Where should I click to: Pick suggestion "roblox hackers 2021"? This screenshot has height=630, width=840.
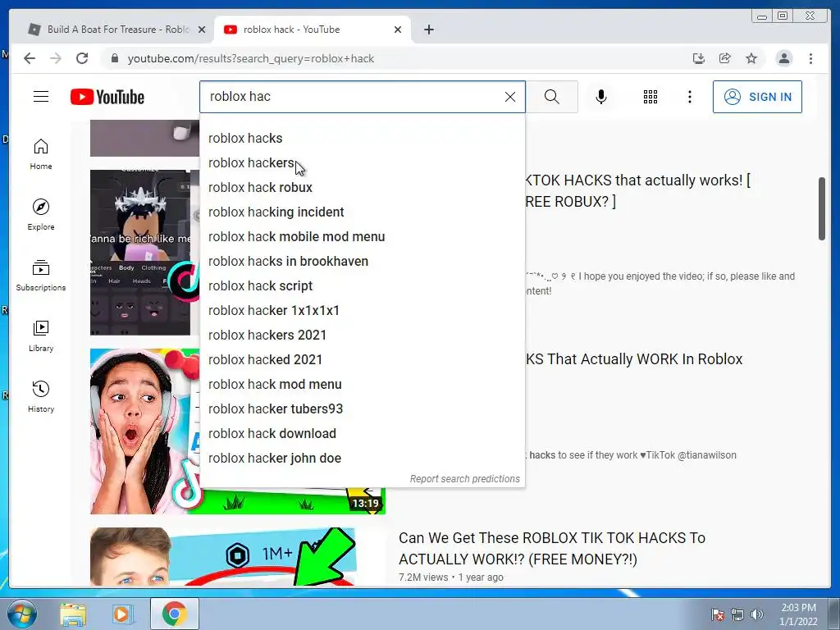[x=363, y=336]
